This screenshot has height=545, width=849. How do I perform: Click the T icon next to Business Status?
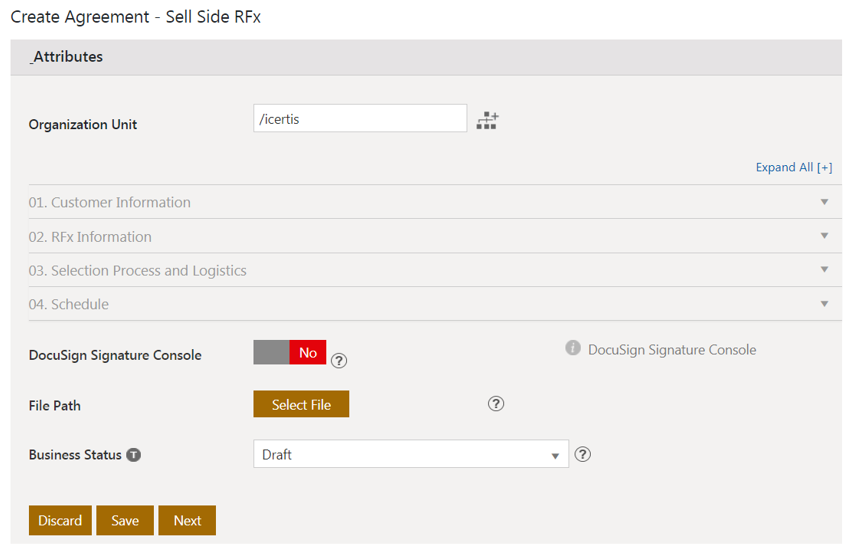click(x=133, y=454)
